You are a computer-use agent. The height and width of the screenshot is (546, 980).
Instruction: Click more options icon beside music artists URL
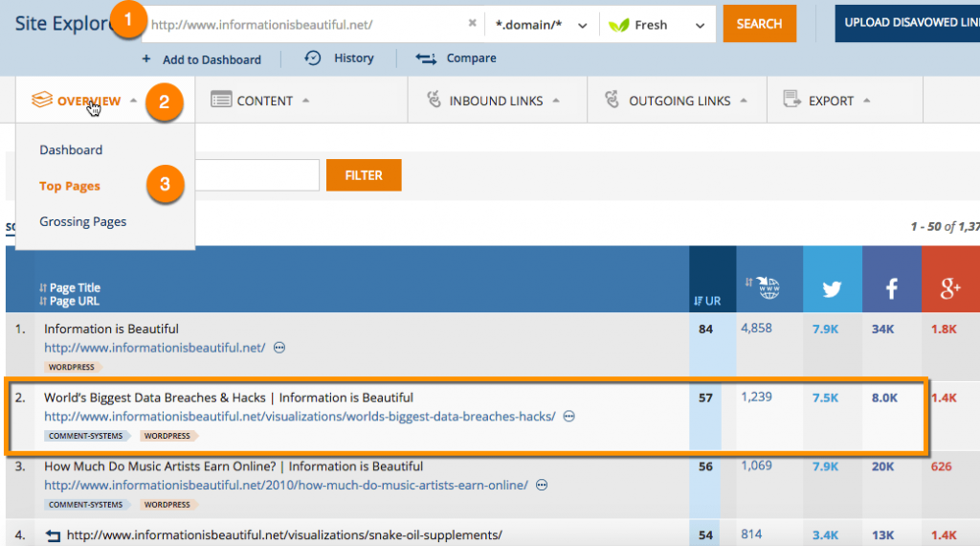tap(542, 486)
